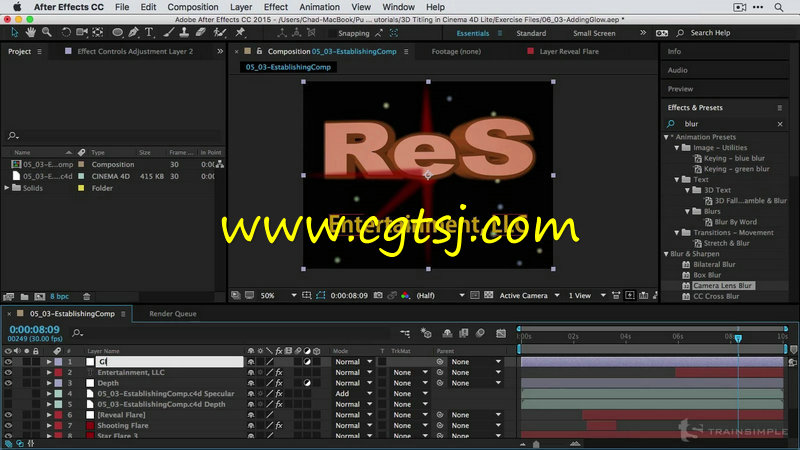
Task: Open the Animation menu
Action: pos(319,7)
